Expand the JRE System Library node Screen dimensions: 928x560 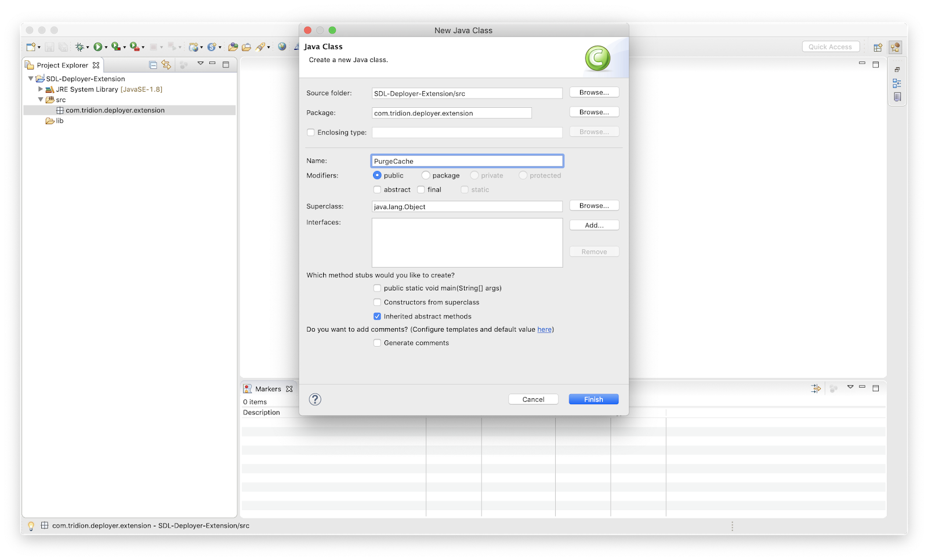(41, 89)
